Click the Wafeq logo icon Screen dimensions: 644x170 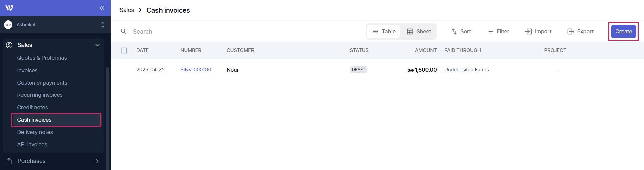tap(9, 8)
